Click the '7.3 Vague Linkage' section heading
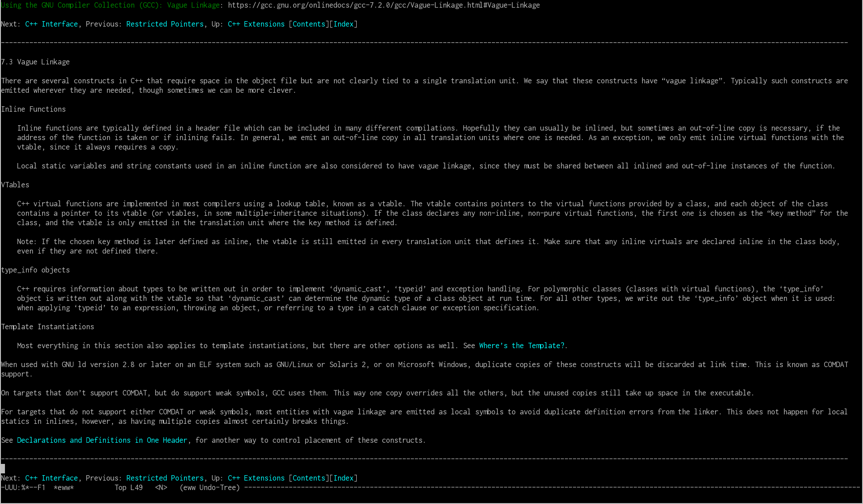Image resolution: width=863 pixels, height=504 pixels. pos(36,62)
